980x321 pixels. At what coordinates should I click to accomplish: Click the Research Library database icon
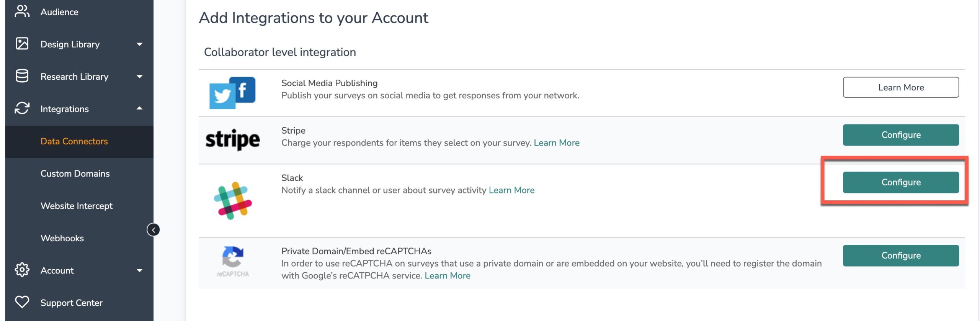[x=22, y=76]
